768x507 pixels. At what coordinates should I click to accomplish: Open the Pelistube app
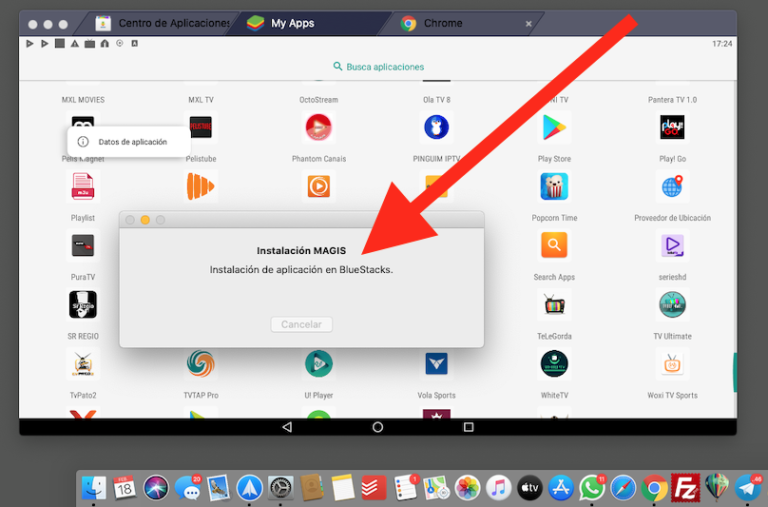point(201,127)
